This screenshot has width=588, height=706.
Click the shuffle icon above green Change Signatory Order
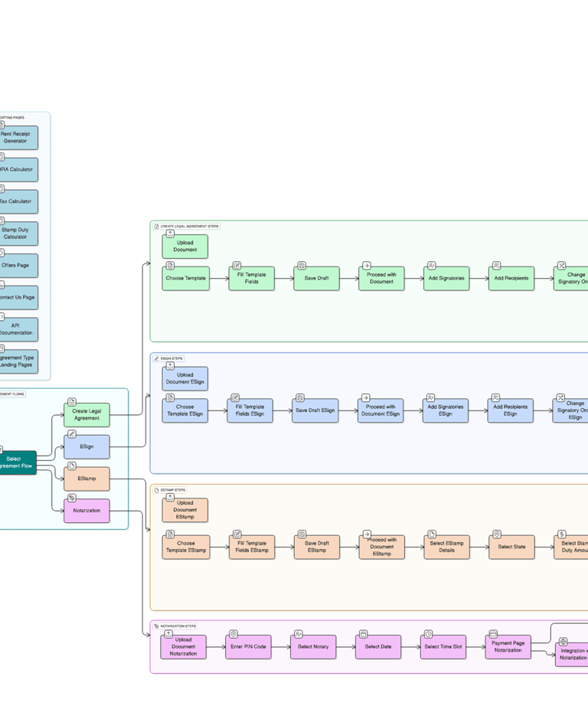(x=561, y=266)
